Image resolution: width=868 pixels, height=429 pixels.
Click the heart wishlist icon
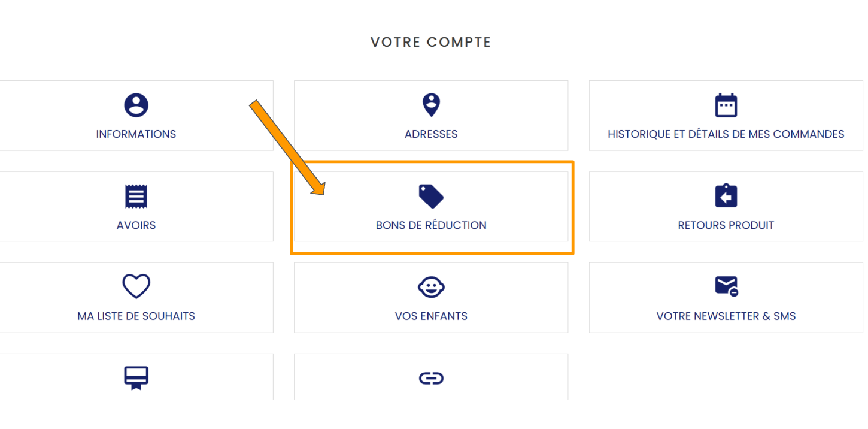click(136, 286)
